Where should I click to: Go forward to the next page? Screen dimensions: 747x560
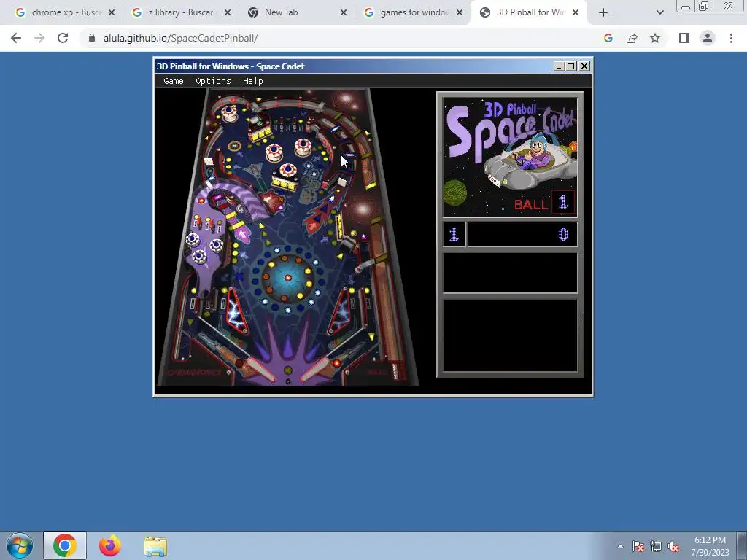coord(39,38)
